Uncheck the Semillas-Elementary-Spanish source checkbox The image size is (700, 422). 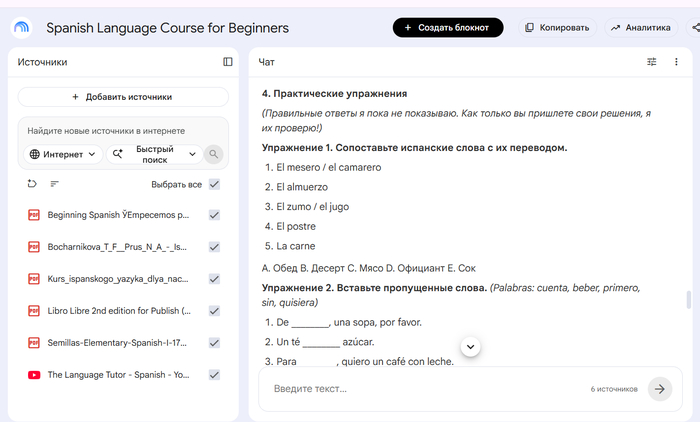(214, 343)
